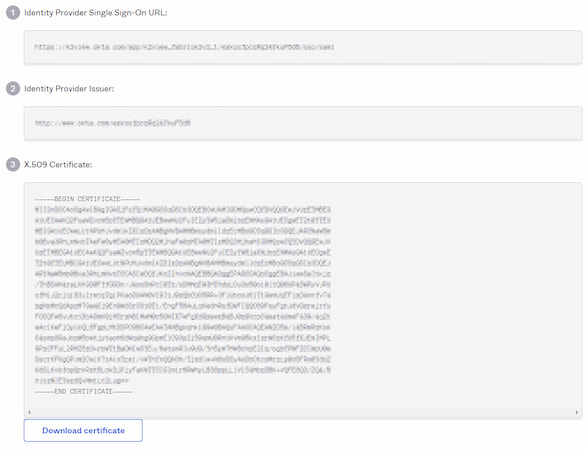Image resolution: width=586 pixels, height=450 pixels.
Task: Click the short final encoded line above END CERTIFICATE
Action: 81,380
